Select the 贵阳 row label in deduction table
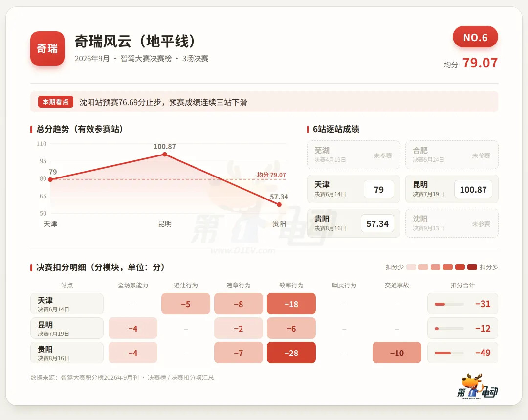The height and width of the screenshot is (420, 528). tap(66, 353)
